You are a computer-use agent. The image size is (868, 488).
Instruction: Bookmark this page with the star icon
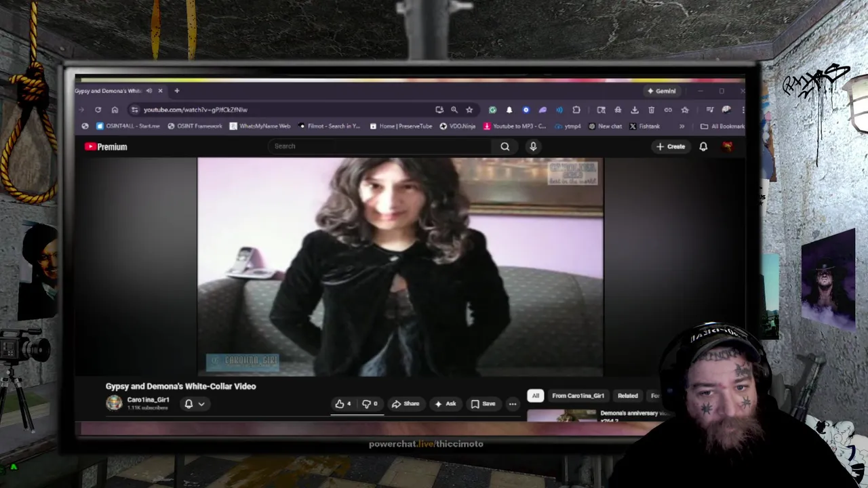(469, 110)
